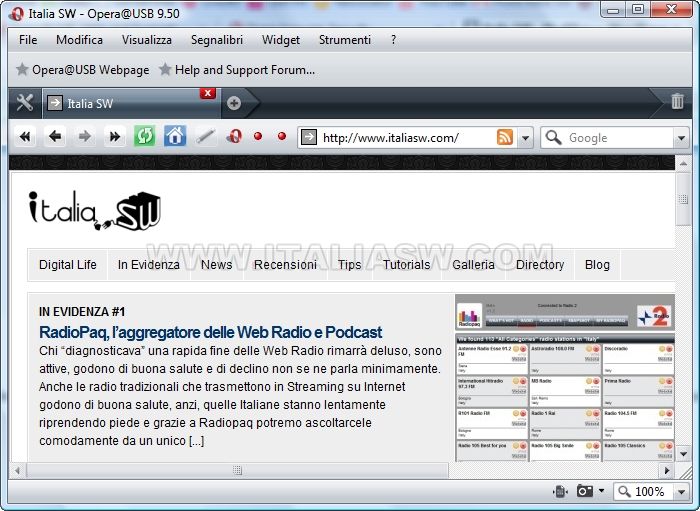Click the Forward arrow button
The width and height of the screenshot is (700, 511).
pyautogui.click(x=85, y=137)
